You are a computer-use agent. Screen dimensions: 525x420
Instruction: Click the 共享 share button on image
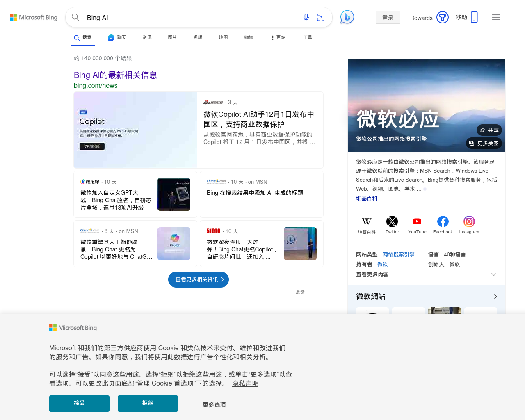(489, 130)
